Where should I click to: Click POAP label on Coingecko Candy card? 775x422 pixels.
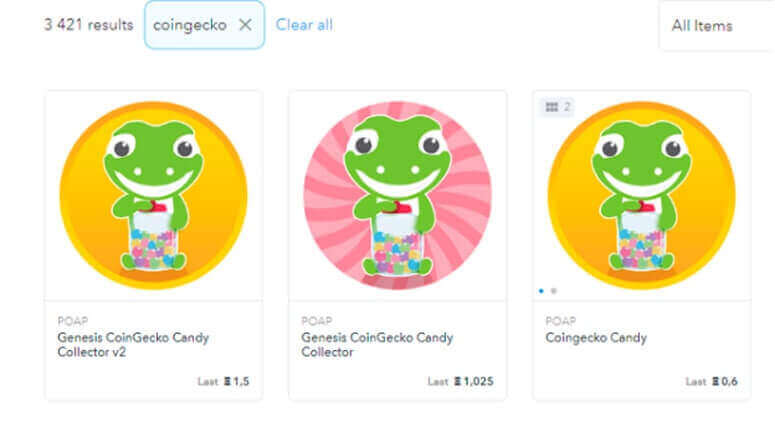560,321
